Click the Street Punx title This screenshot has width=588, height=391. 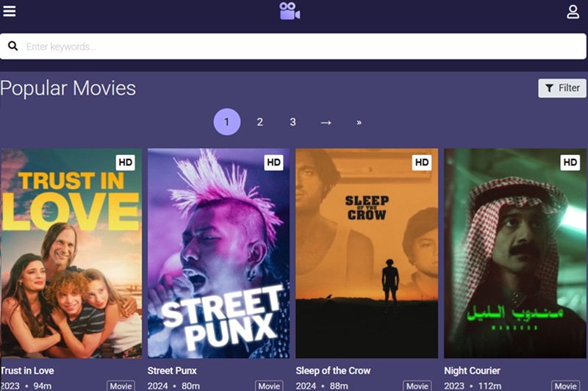click(x=172, y=370)
